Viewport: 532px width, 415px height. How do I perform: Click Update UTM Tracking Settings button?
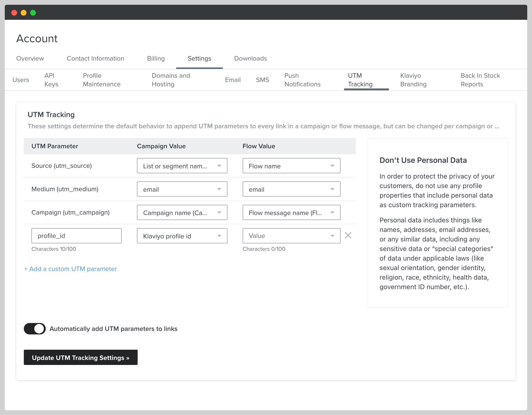click(80, 358)
